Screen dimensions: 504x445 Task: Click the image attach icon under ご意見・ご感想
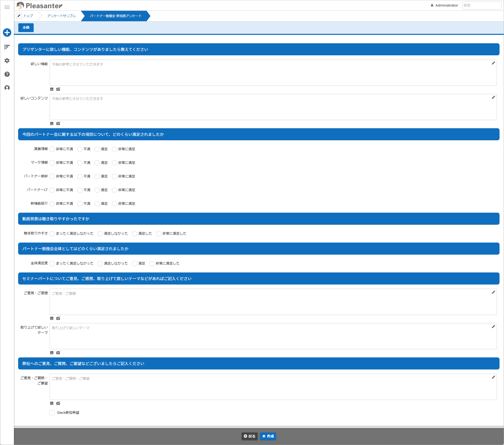click(52, 318)
